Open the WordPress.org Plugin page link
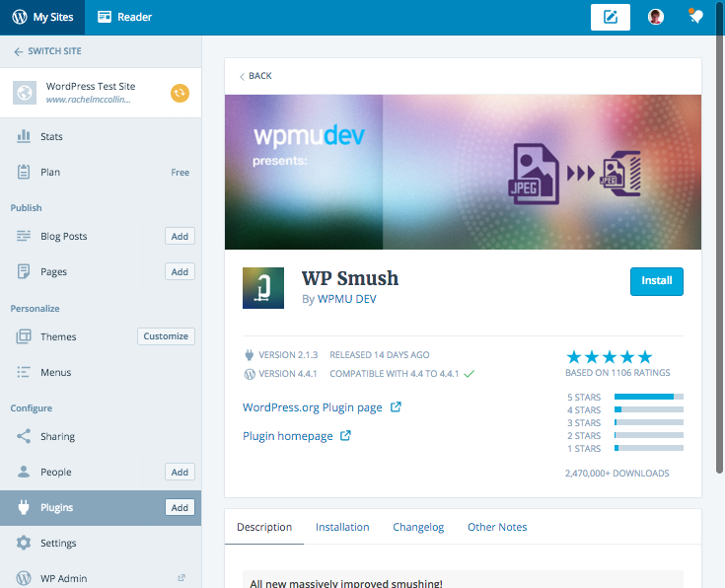 pyautogui.click(x=313, y=407)
